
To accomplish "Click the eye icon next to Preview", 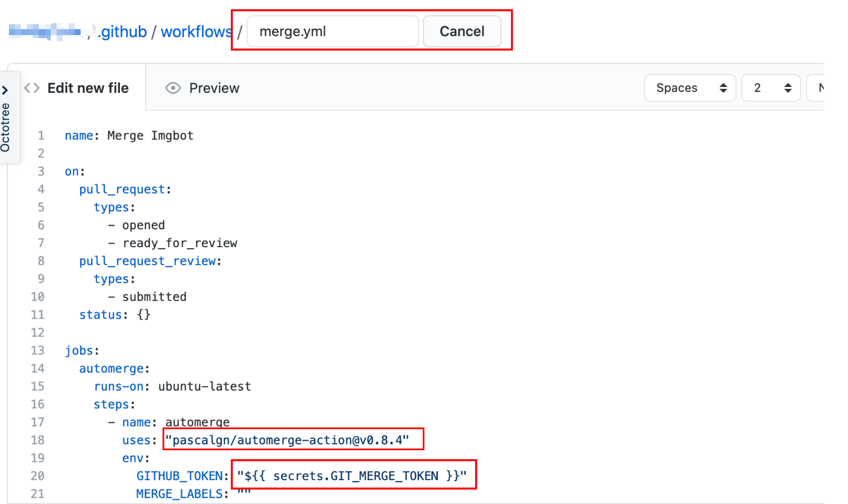I will [173, 88].
